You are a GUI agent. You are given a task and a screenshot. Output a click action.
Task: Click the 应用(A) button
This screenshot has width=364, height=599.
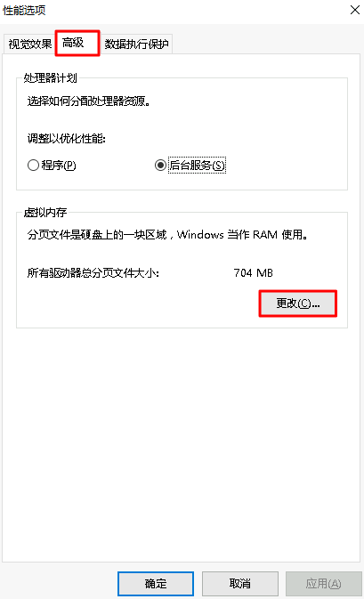click(x=324, y=583)
